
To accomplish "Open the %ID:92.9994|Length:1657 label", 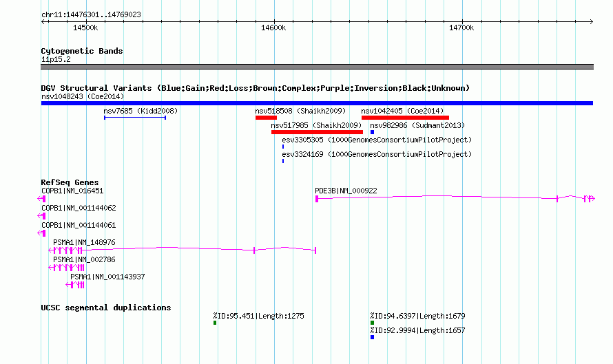I will tap(417, 330).
